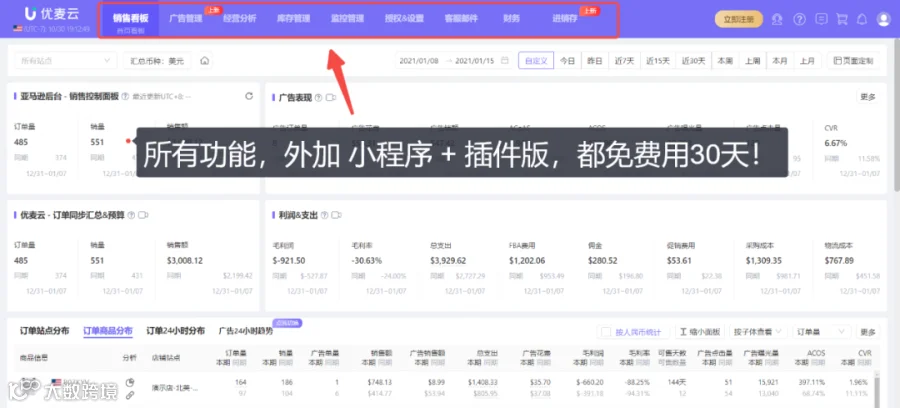900x408 pixels.
Task: Click the home icon beside 汇总币种
Action: pyautogui.click(x=204, y=60)
